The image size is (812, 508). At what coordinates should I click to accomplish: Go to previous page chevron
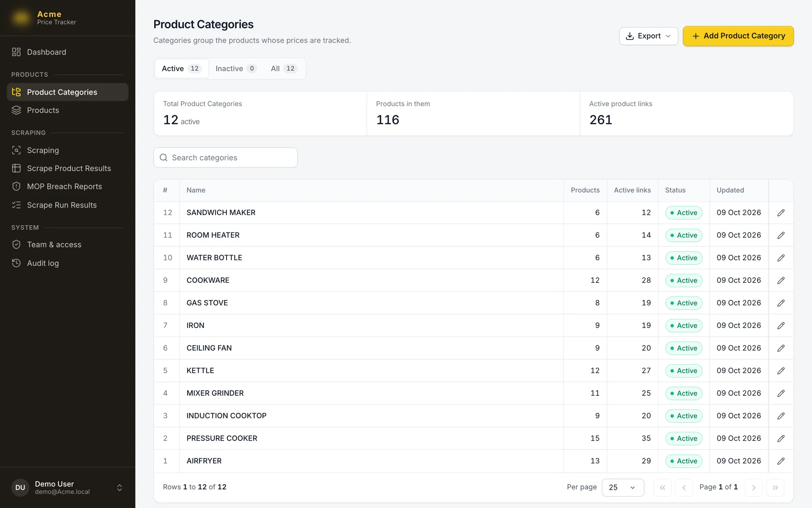click(x=684, y=487)
